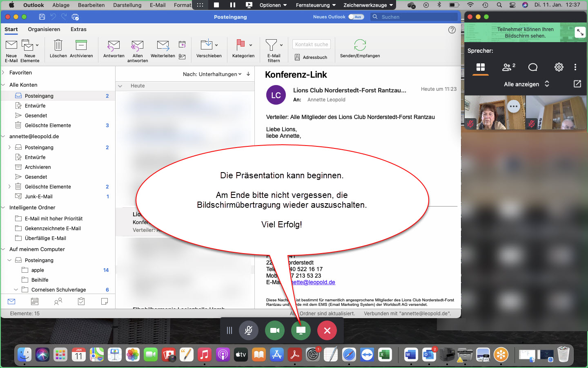Select the grid view icon in conference window
The height and width of the screenshot is (368, 588).
click(481, 67)
